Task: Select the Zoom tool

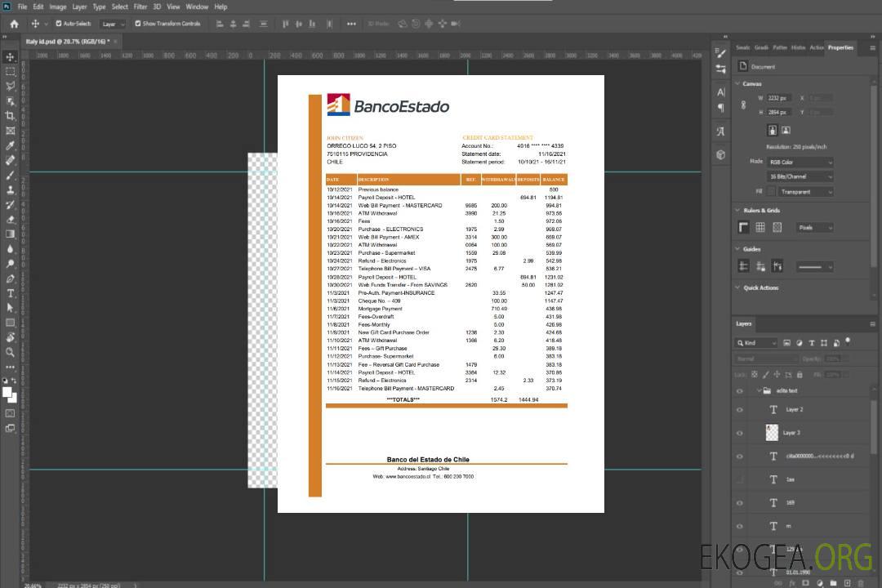Action: tap(10, 352)
